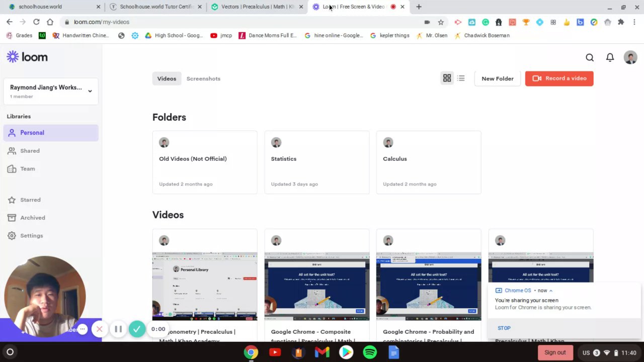Open the Personal library

51,133
